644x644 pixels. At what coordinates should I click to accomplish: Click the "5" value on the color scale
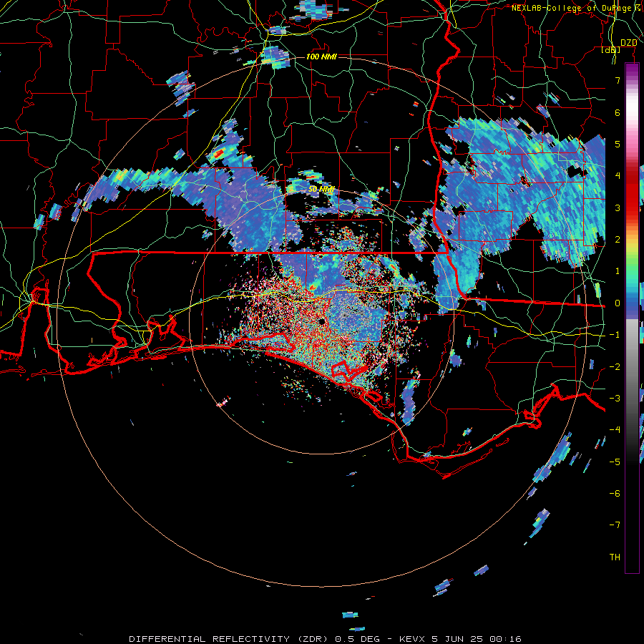[618, 144]
